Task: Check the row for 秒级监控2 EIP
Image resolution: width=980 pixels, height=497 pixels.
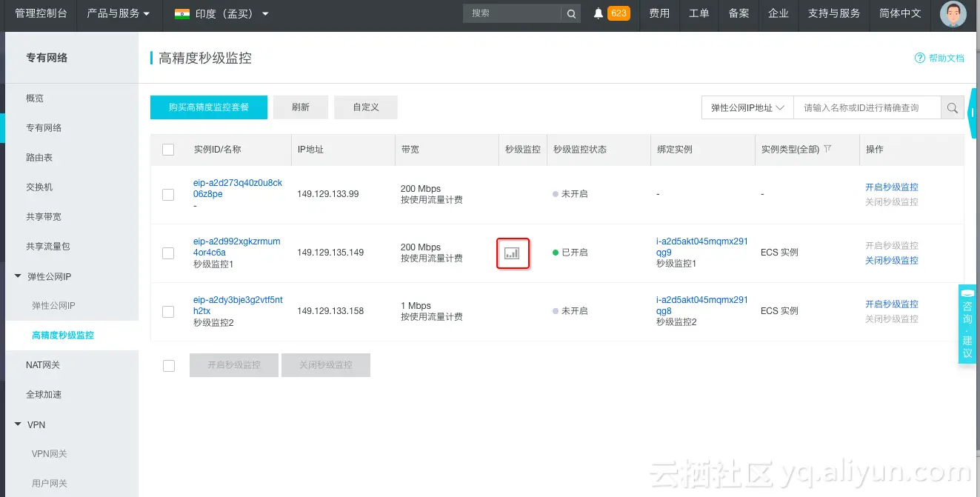Action: 168,312
